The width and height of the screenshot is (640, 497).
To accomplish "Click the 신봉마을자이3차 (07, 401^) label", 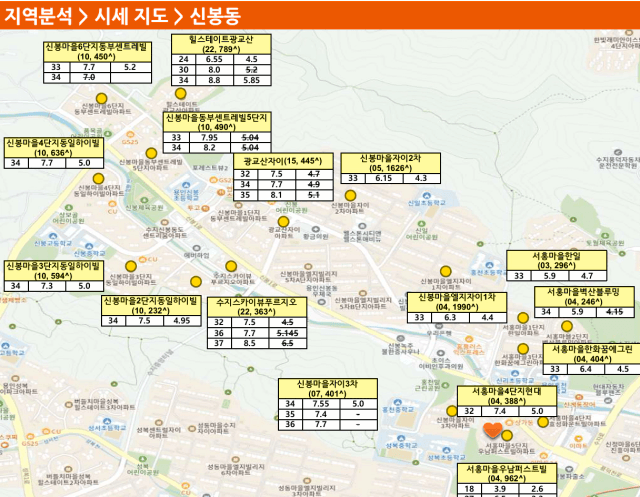I will 327,388.
